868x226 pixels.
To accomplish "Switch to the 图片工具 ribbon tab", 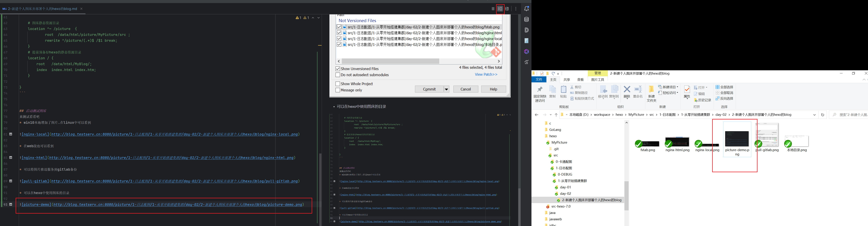I will [x=598, y=80].
